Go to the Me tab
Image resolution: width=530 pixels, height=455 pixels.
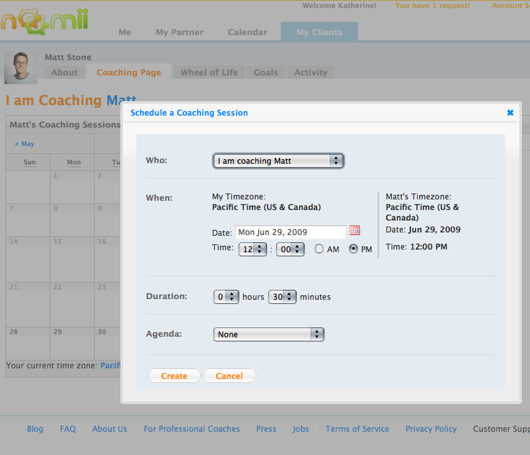[125, 32]
